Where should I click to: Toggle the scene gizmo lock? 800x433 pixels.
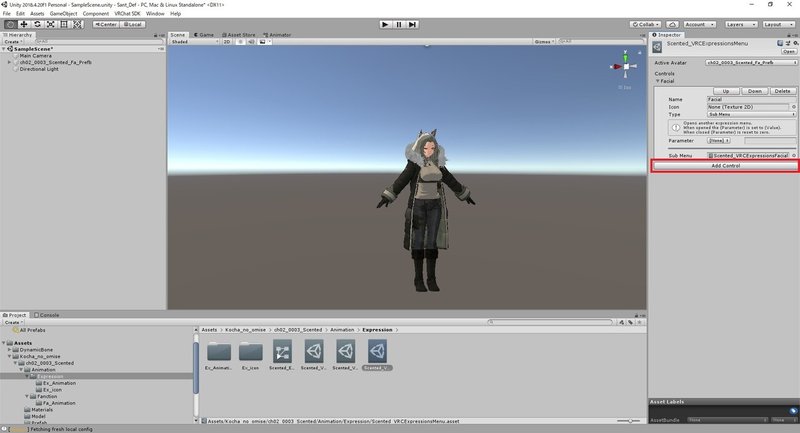[640, 53]
